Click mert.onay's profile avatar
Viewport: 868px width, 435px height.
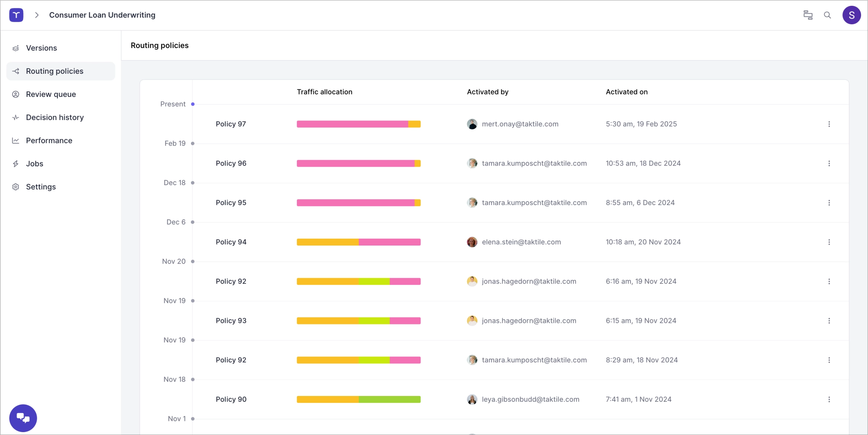coord(472,124)
